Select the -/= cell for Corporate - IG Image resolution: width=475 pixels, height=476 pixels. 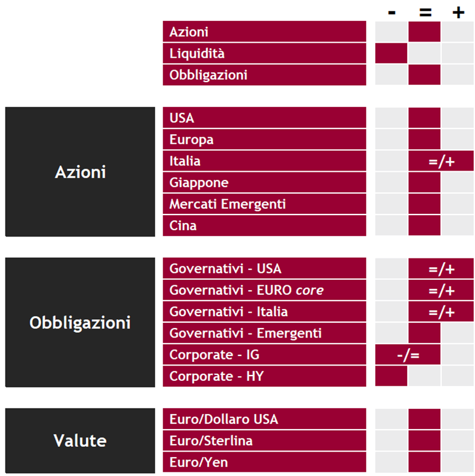(x=408, y=355)
